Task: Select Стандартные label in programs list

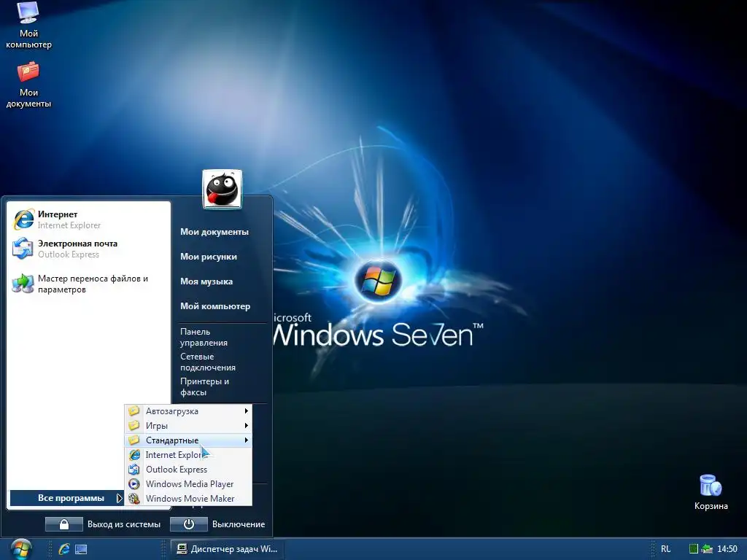Action: [x=172, y=440]
